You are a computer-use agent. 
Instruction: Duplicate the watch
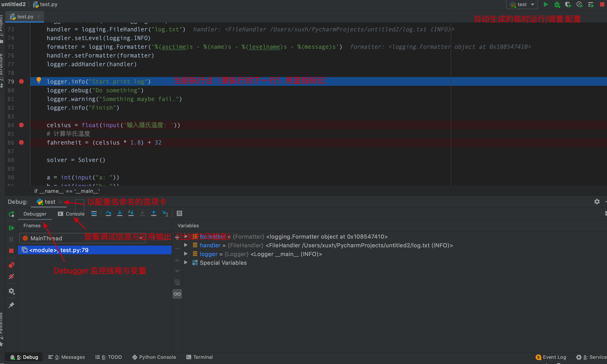click(x=177, y=282)
